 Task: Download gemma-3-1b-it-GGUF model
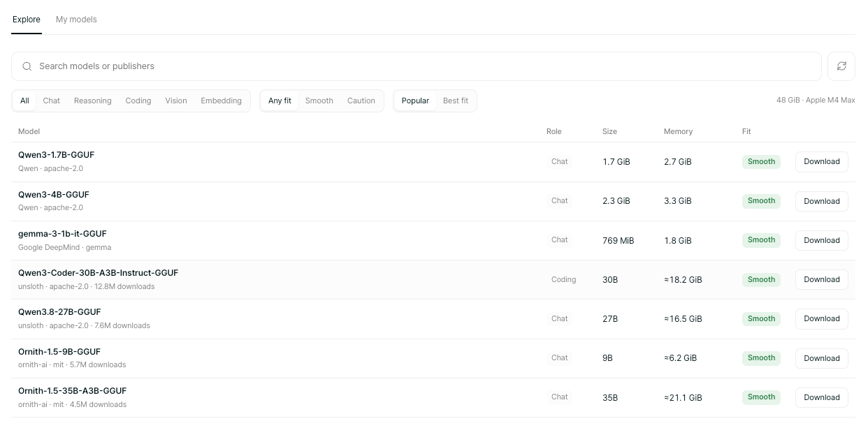822,240
